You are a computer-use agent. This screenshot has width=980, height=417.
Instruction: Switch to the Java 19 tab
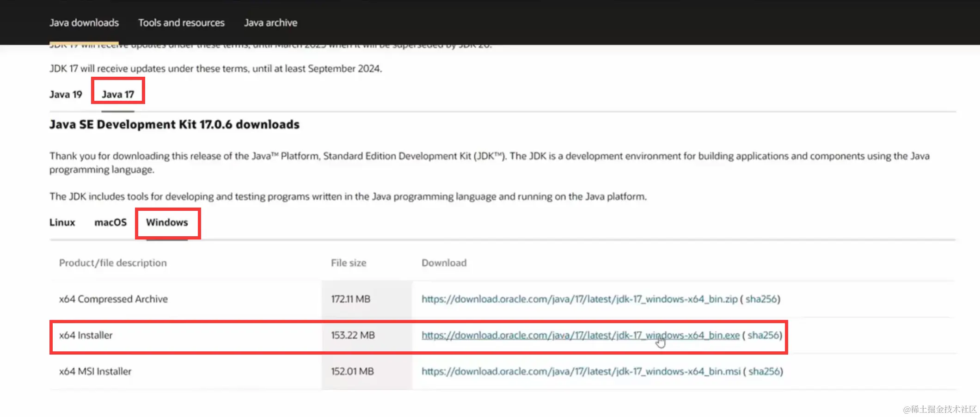point(66,94)
